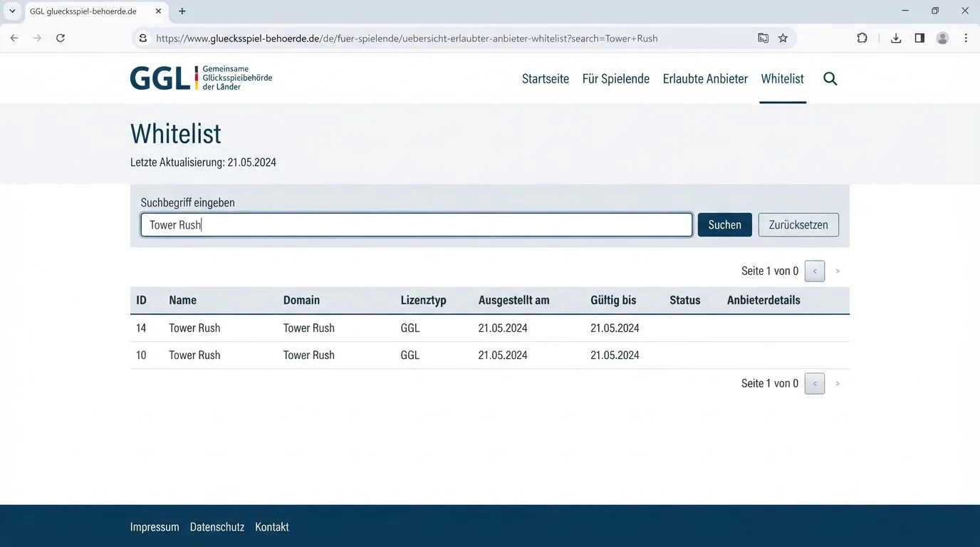Click Tower Rush name in row 10
This screenshot has height=547, width=980.
click(x=194, y=355)
